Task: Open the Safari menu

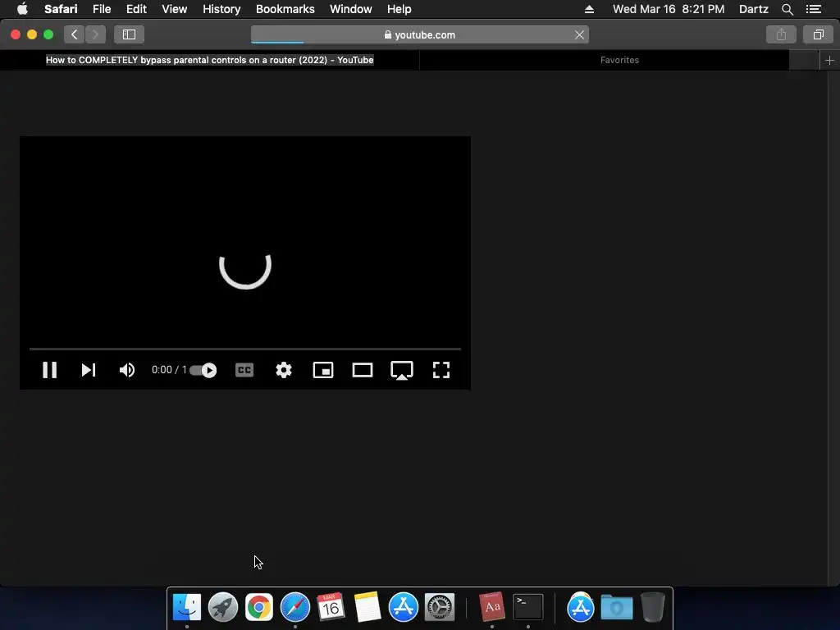Action: point(61,9)
